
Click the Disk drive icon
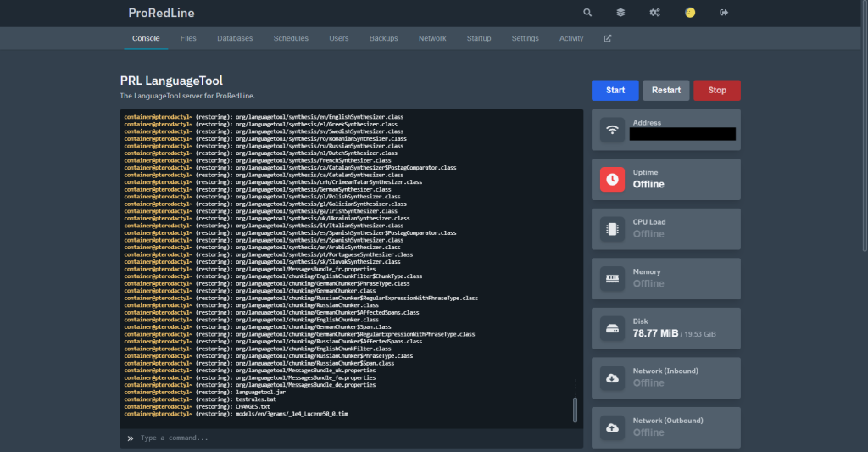[613, 328]
